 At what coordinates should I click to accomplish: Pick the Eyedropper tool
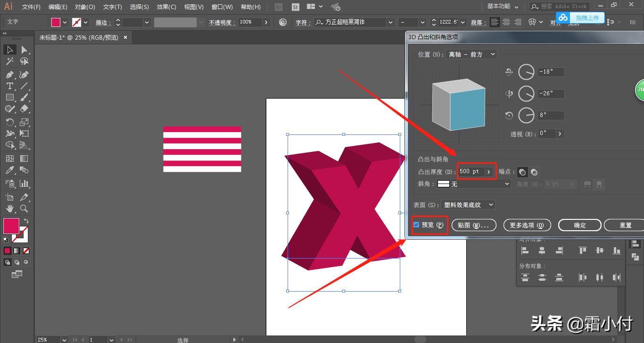coord(10,170)
